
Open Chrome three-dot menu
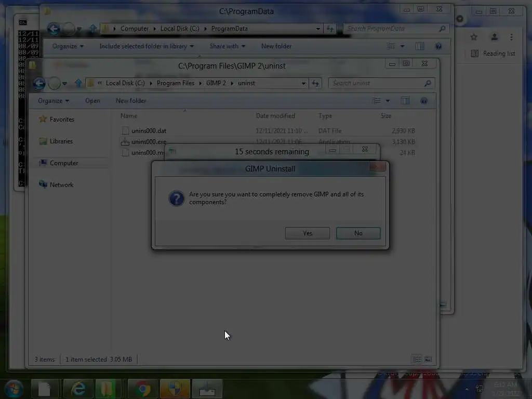511,37
